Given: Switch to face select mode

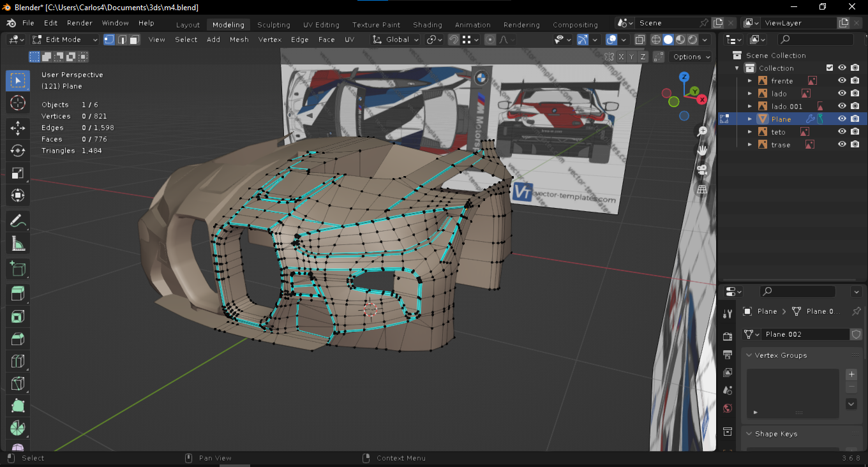Looking at the screenshot, I should point(134,40).
